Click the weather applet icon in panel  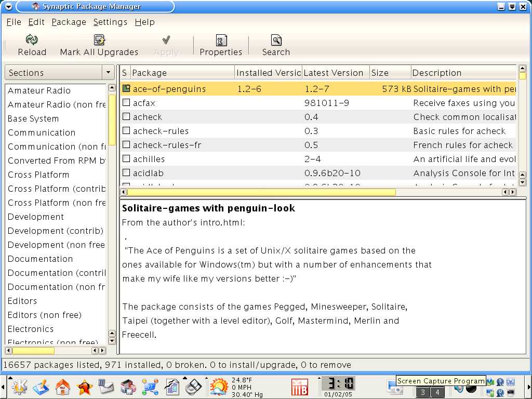click(x=219, y=387)
